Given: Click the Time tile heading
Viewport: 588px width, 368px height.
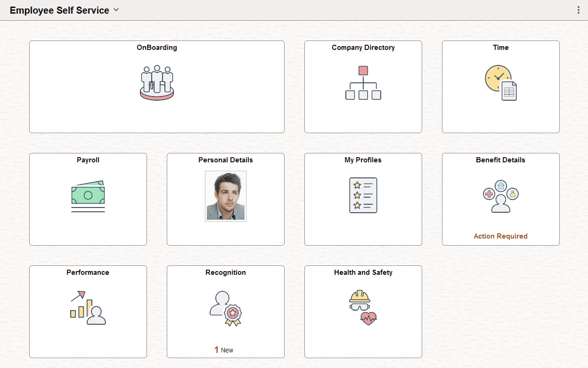Looking at the screenshot, I should (500, 47).
